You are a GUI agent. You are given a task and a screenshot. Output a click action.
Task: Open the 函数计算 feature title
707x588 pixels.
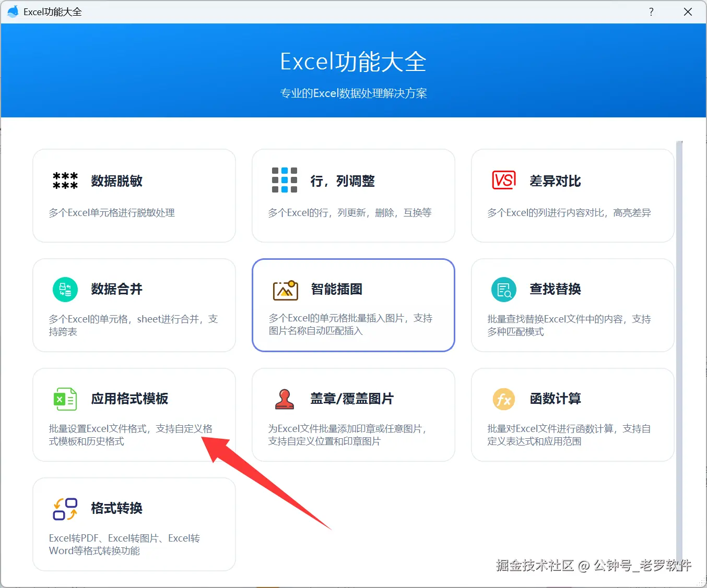point(555,399)
